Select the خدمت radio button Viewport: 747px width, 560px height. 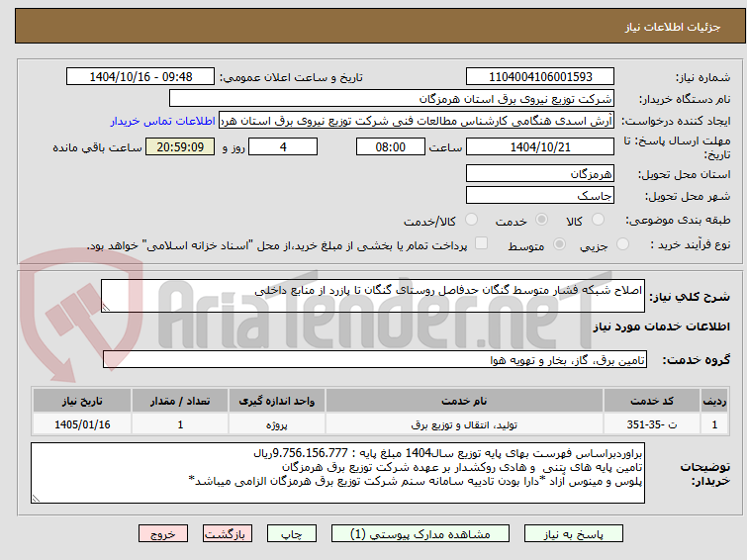click(x=541, y=220)
